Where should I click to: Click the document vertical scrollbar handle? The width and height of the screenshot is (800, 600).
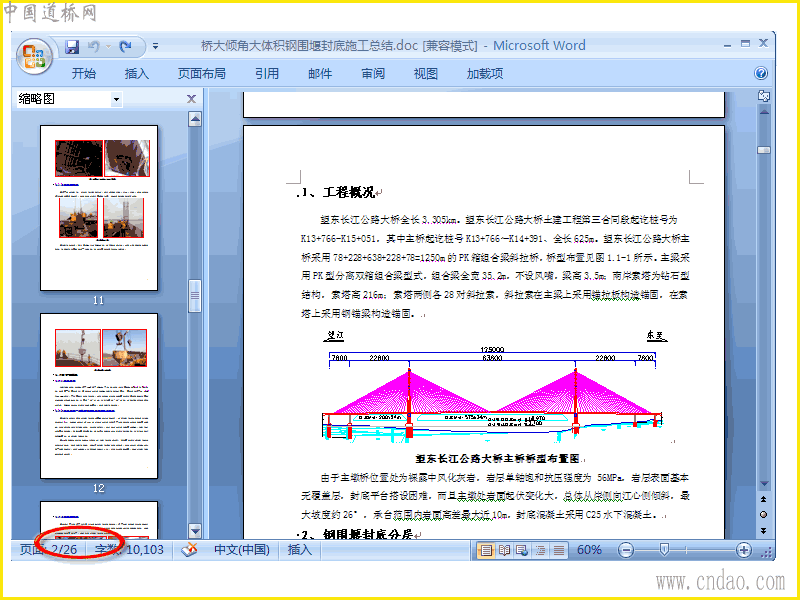764,150
